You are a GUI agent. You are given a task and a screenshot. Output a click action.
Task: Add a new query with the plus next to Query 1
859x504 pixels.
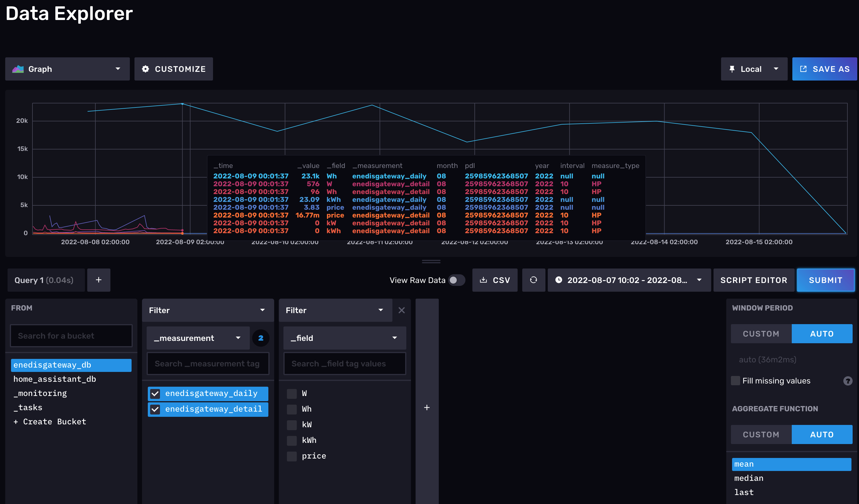99,280
